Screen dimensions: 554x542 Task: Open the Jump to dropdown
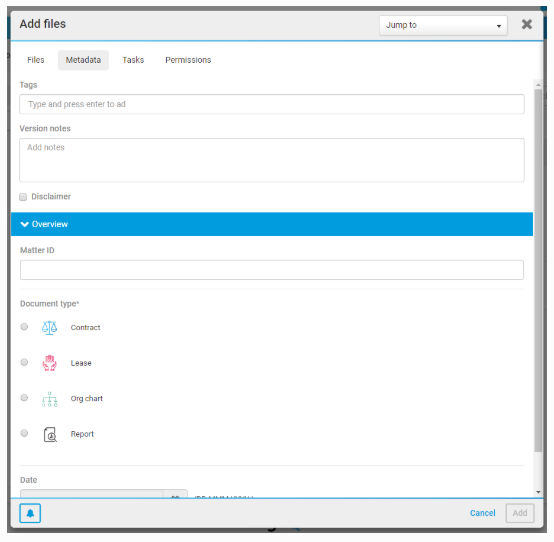pos(443,25)
